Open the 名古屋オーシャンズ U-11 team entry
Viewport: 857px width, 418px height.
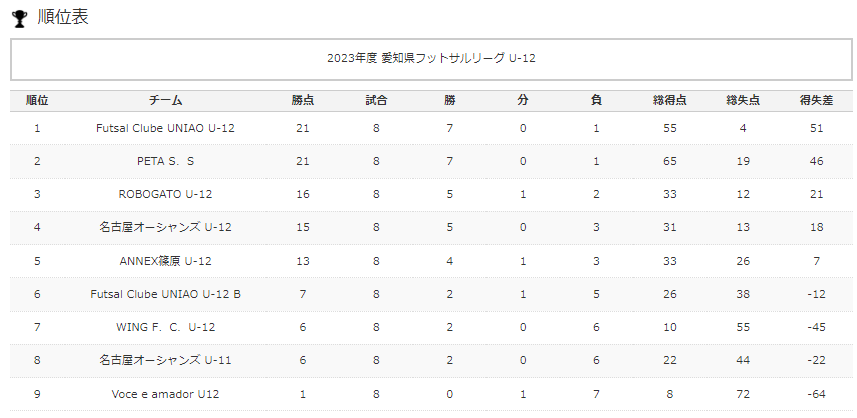[x=165, y=361]
